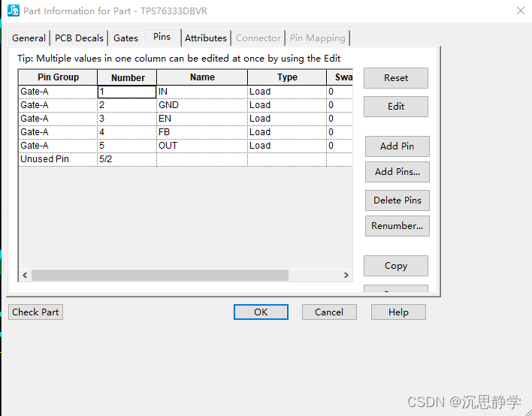The height and width of the screenshot is (416, 532).
Task: Click the Type column header
Action: coord(287,77)
